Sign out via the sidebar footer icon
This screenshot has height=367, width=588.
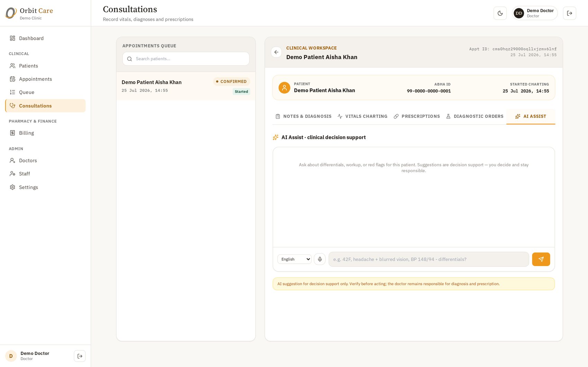tap(80, 356)
